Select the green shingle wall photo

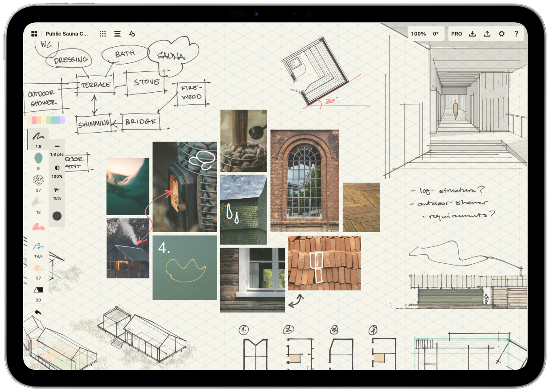[x=243, y=209]
